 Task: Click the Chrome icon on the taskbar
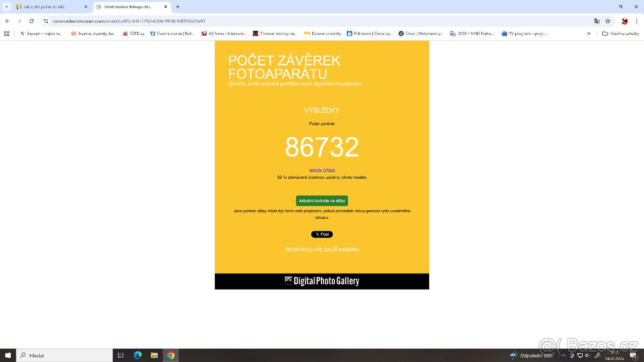pos(171,355)
